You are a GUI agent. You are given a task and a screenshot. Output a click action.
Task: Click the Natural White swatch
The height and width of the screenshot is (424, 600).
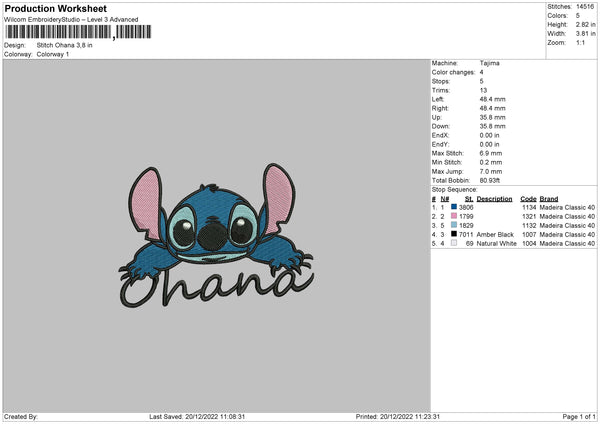pyautogui.click(x=454, y=243)
